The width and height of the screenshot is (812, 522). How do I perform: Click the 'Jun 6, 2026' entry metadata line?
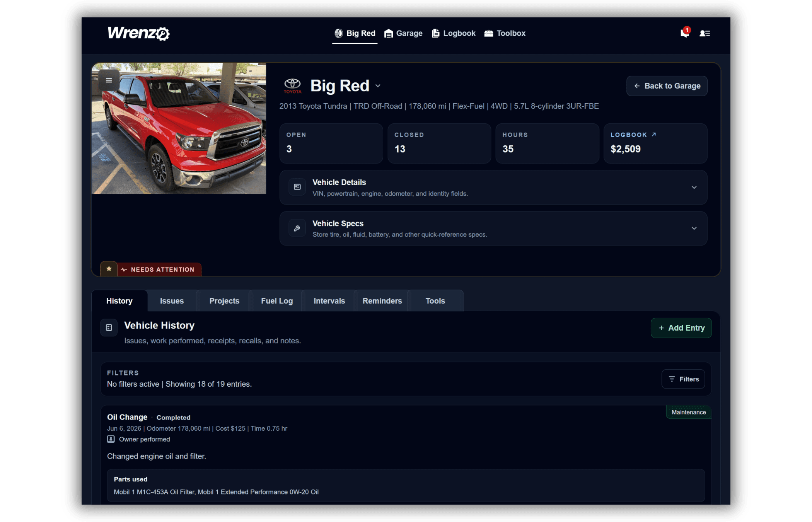197,428
